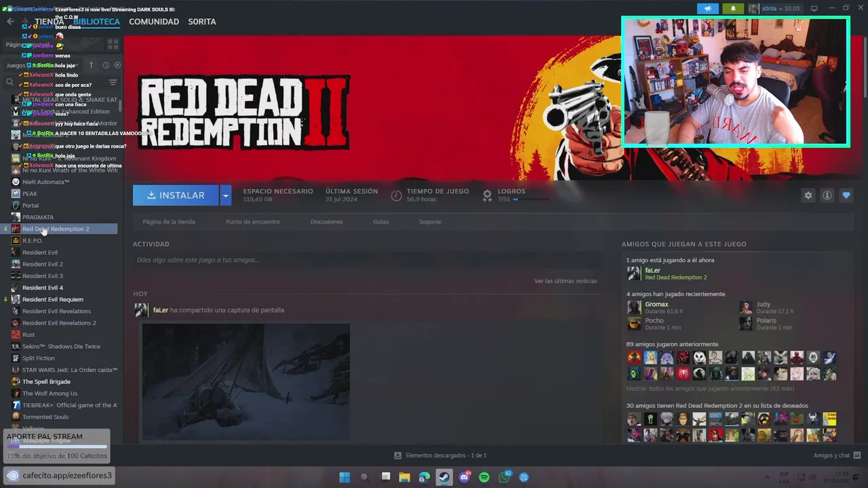Screen dimensions: 868x488
Task: Show hidden system tray icons chevron
Action: 767,476
